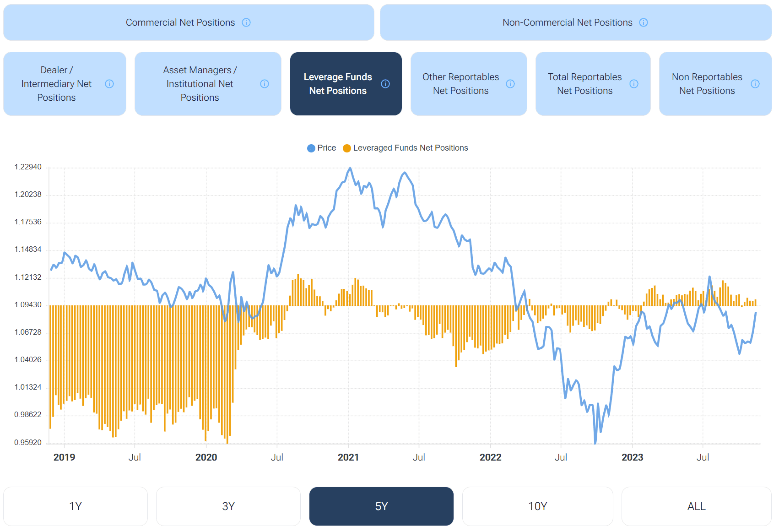The height and width of the screenshot is (532, 779).
Task: Click the 2020 x-axis label
Action: 206,457
